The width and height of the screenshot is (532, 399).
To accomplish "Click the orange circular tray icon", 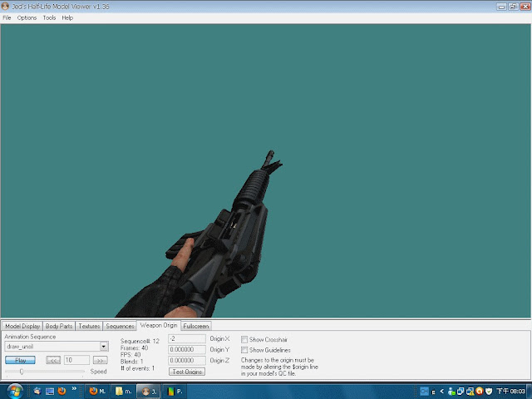I will 479,392.
